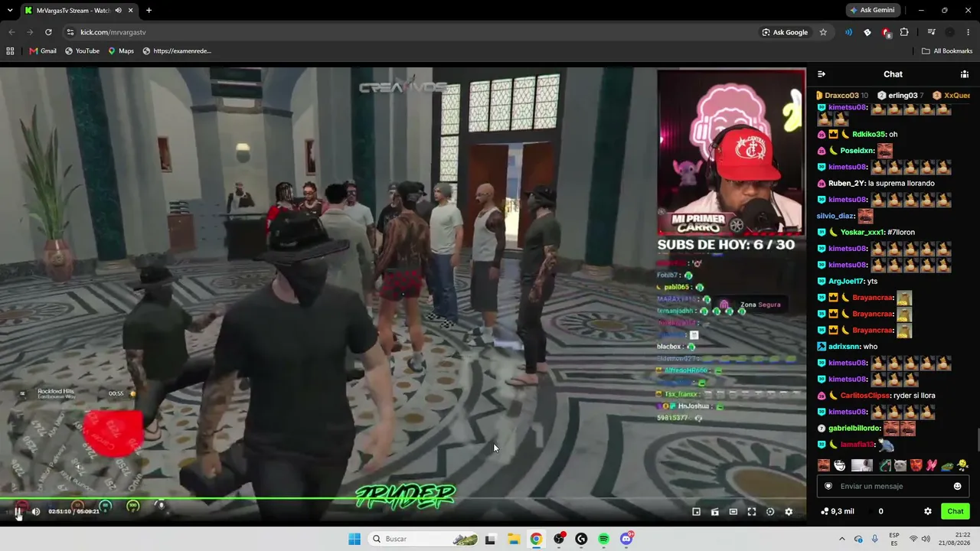Open the Gmail bookmark
Image resolution: width=980 pixels, height=551 pixels.
click(43, 51)
